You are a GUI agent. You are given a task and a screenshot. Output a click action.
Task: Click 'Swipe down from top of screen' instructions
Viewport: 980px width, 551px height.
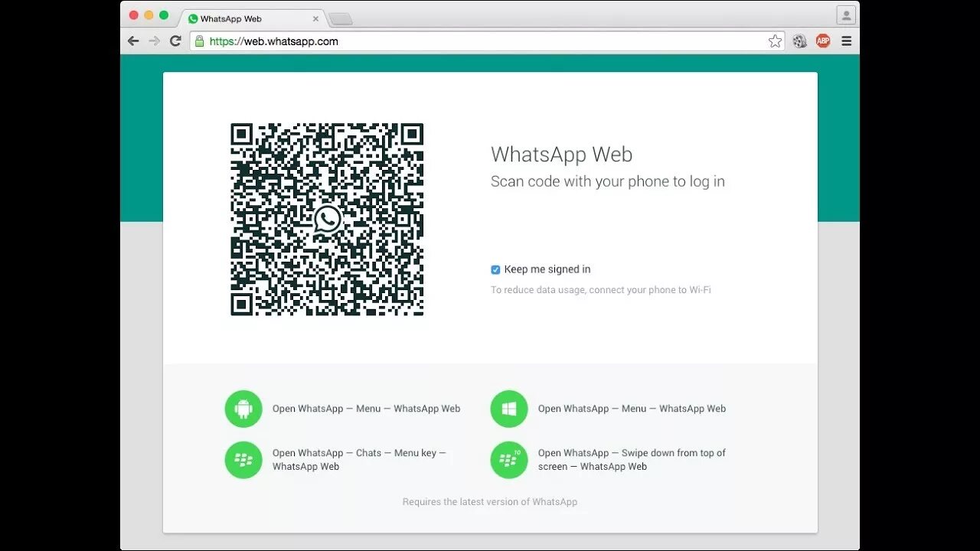pyautogui.click(x=632, y=460)
